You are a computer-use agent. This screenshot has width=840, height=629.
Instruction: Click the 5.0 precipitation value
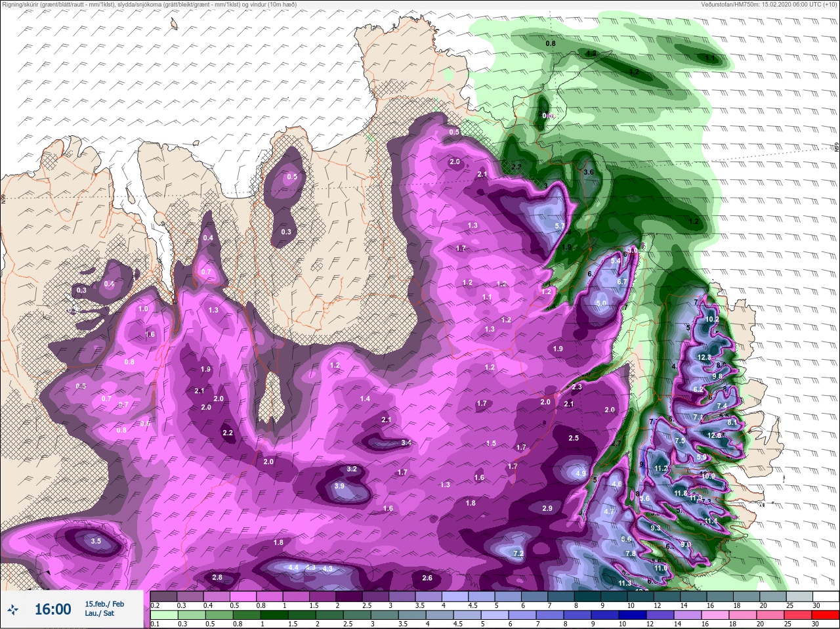pos(602,304)
